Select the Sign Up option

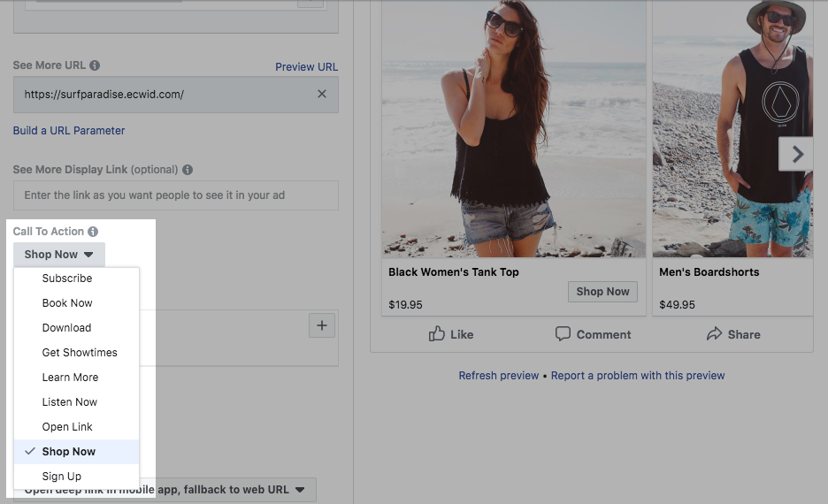(x=62, y=477)
